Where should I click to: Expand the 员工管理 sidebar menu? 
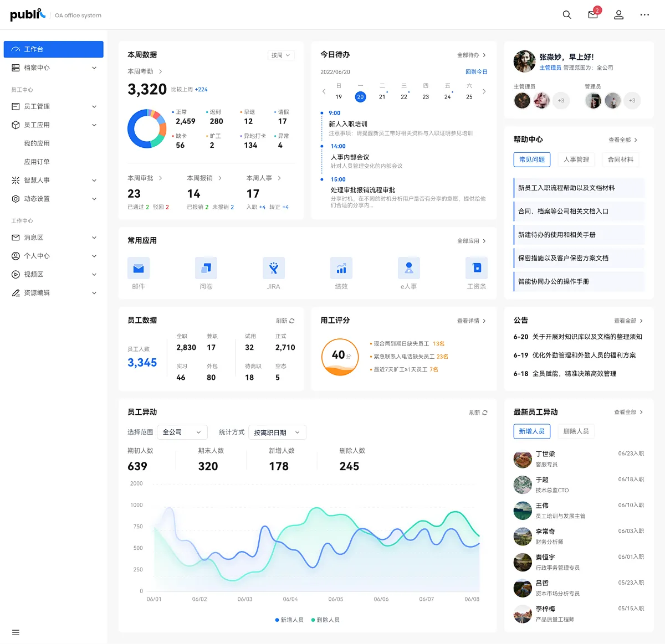pos(53,106)
